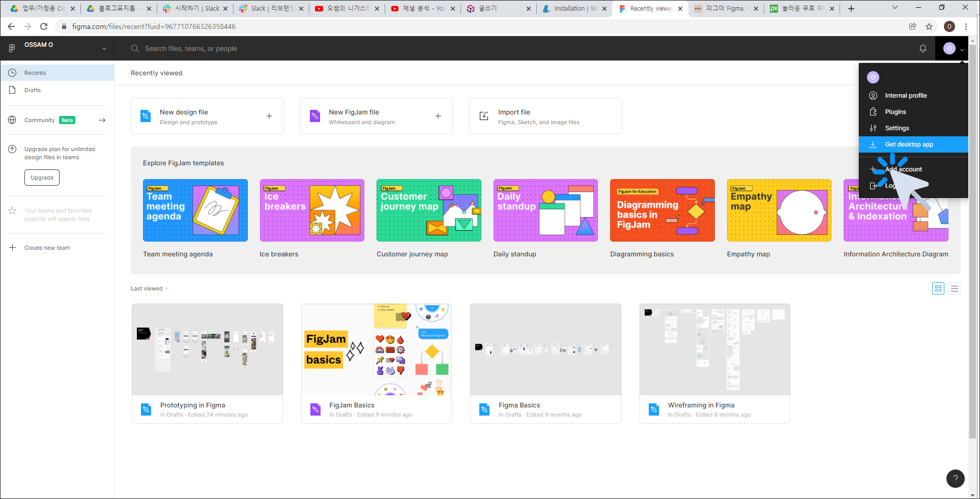Click the Get desktop app download icon

tap(873, 144)
